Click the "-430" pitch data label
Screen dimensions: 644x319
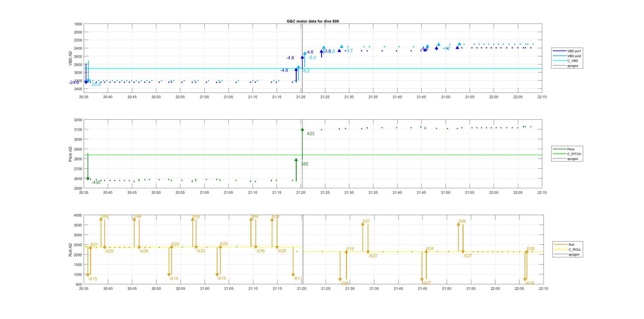coord(96,183)
